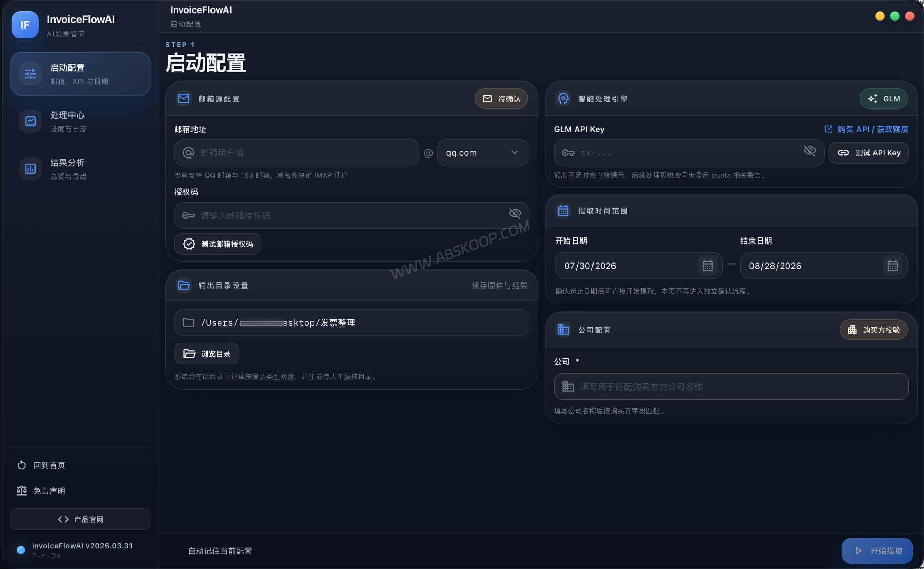Image resolution: width=924 pixels, height=569 pixels.
Task: Click the 提取时间范围 calendar header icon
Action: click(x=563, y=211)
